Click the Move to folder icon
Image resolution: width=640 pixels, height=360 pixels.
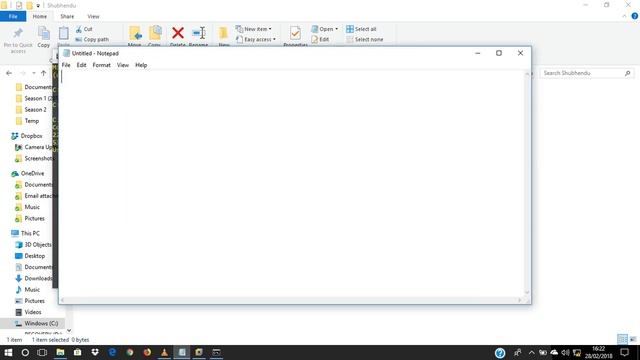(135, 33)
